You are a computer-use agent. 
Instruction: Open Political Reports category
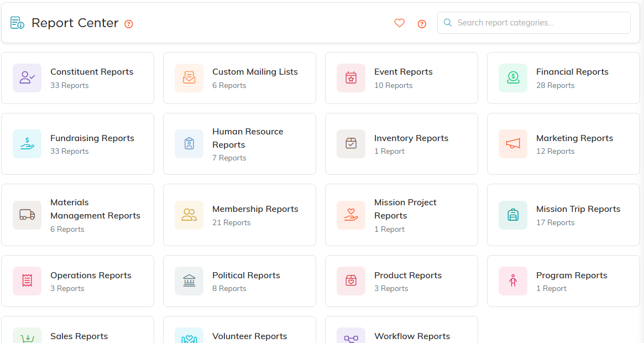coord(239,281)
